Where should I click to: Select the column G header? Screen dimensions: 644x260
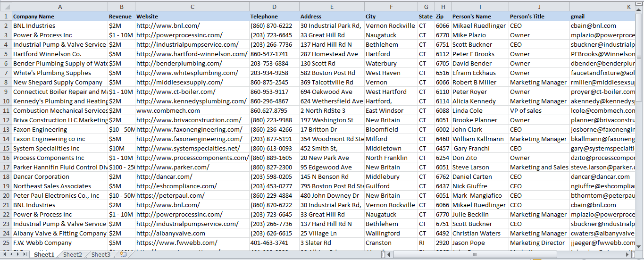click(x=426, y=7)
